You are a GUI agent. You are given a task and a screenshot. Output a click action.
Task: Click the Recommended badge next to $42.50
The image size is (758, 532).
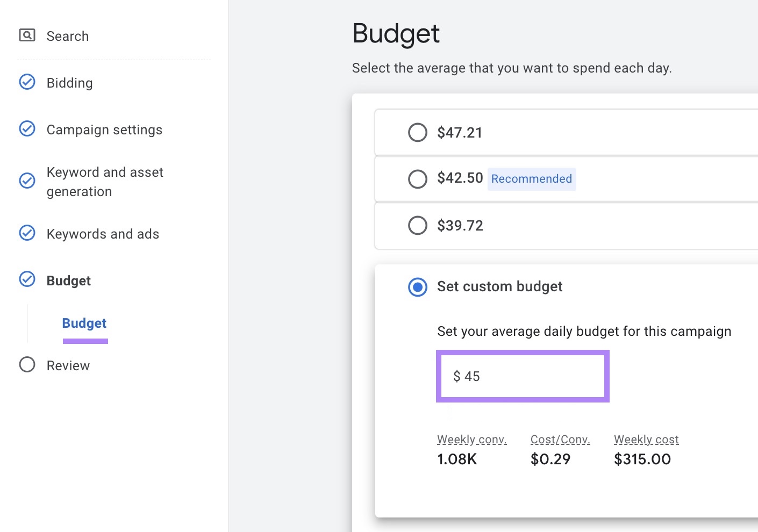click(532, 178)
